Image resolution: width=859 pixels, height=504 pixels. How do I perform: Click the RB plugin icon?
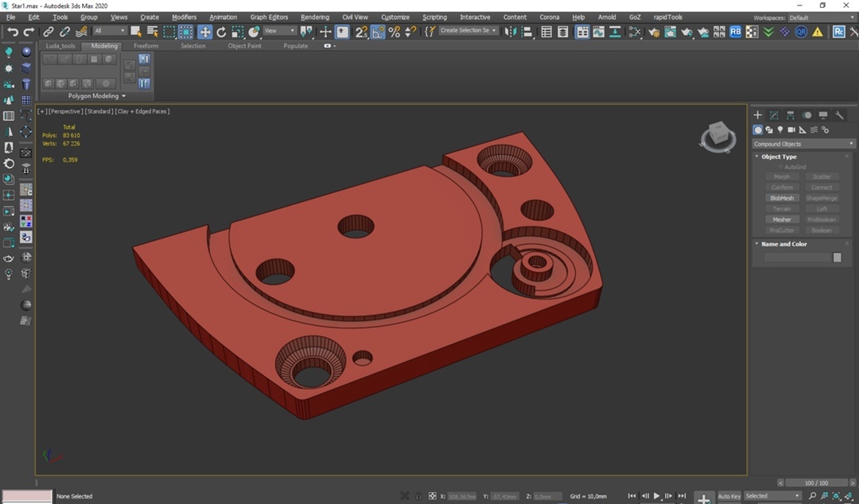click(x=735, y=32)
